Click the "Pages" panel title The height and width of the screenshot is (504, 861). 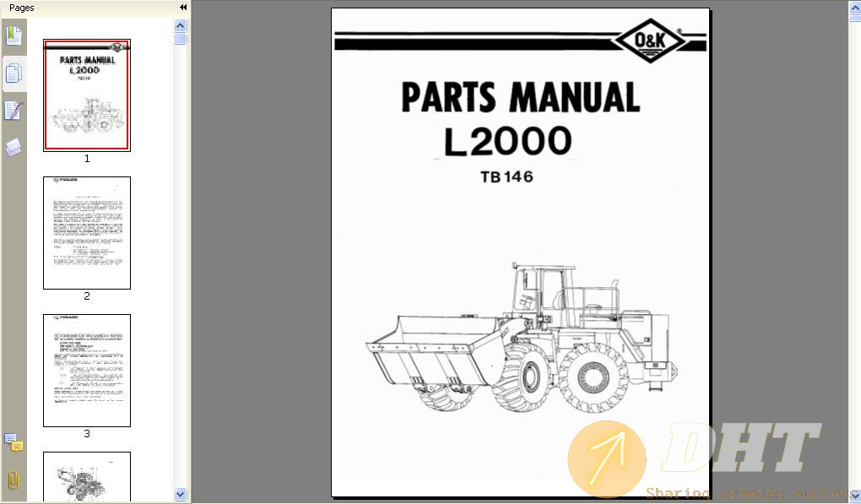click(21, 8)
